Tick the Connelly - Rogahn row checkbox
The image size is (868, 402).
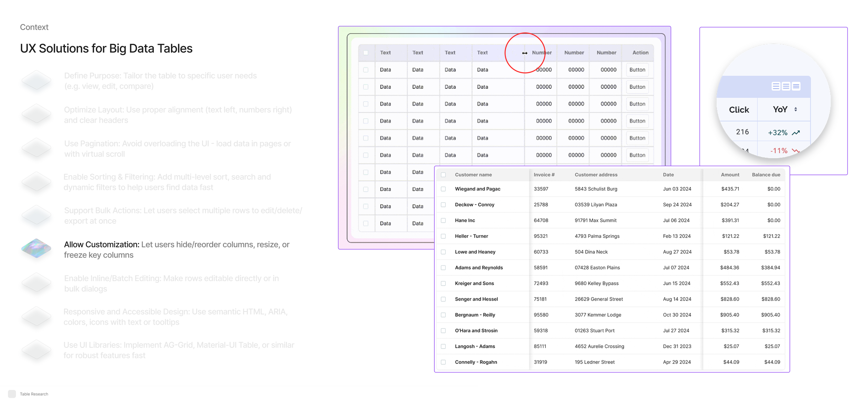coord(443,362)
